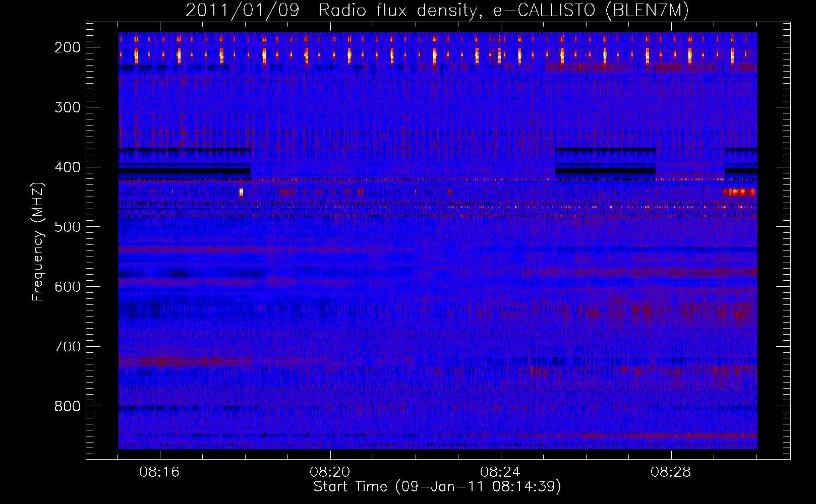Click the 08:20 time tick label

(x=330, y=472)
